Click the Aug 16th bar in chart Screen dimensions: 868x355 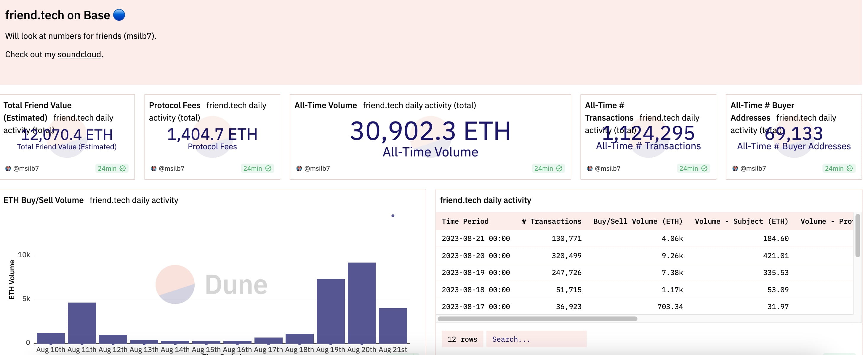point(237,342)
